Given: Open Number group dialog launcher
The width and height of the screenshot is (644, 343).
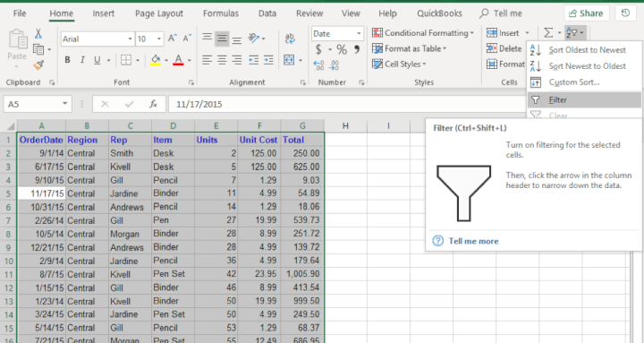Looking at the screenshot, I should (x=361, y=82).
